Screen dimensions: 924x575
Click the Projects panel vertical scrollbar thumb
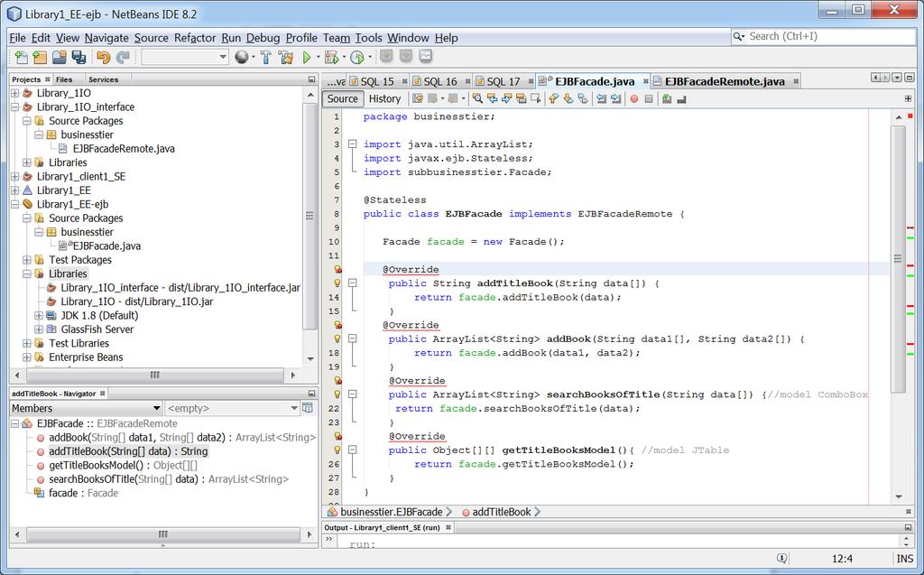point(310,216)
